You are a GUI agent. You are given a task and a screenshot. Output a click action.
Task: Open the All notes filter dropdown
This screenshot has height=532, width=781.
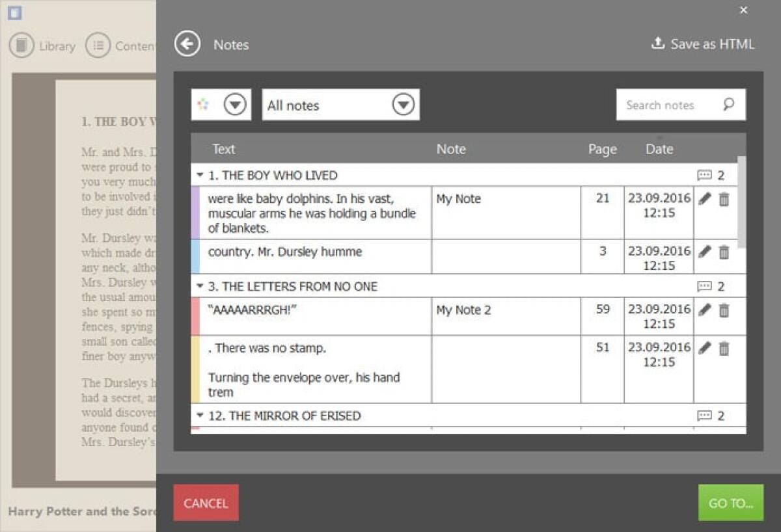[x=403, y=104]
